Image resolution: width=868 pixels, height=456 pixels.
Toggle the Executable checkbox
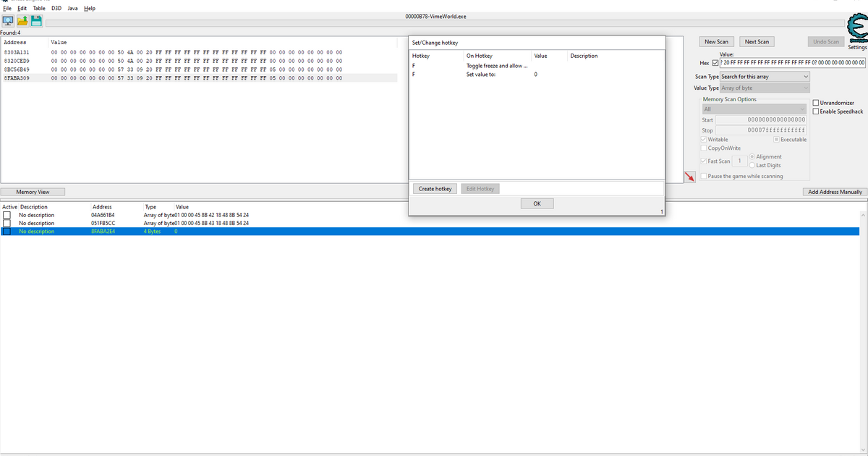point(776,139)
